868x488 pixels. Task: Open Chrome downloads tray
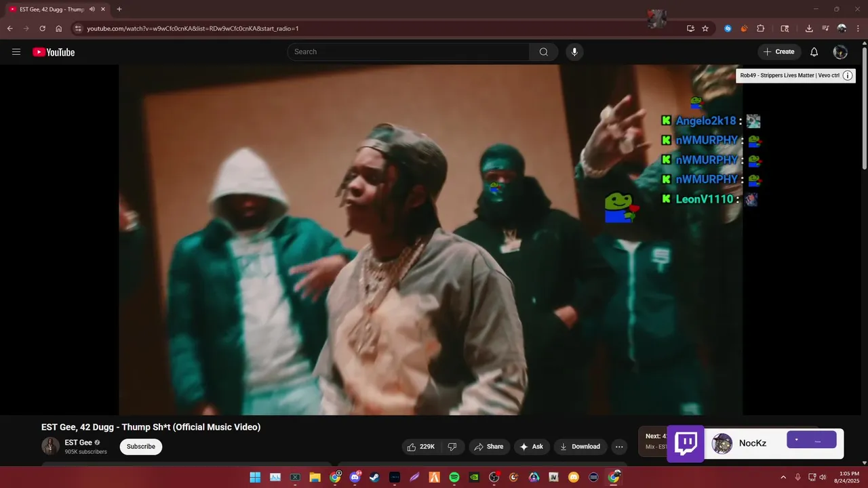809,28
